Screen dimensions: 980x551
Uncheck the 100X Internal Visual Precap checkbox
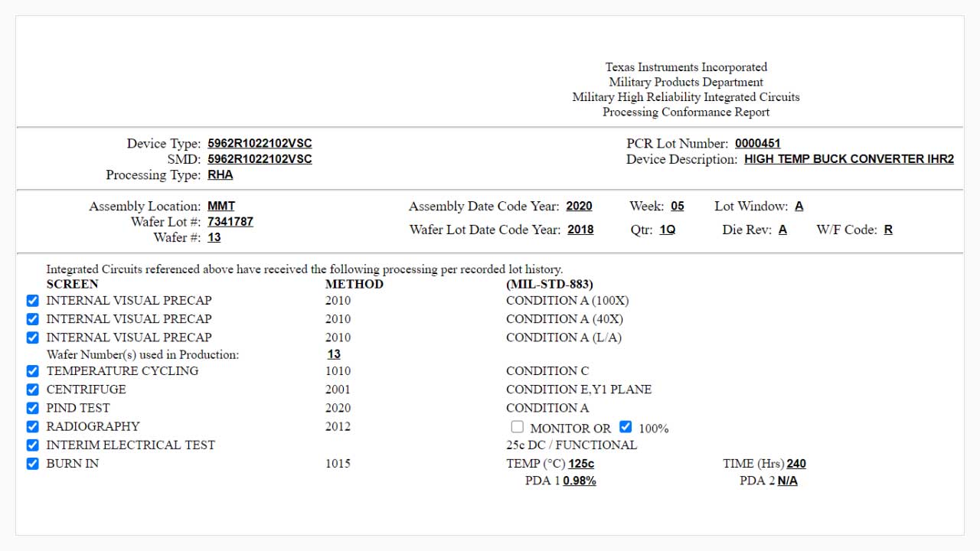point(32,301)
